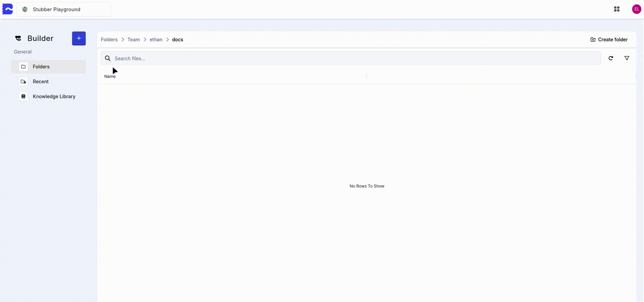Screen dimensions: 644x302
Task: Click the magnifying glass search icon
Action: [108, 59]
